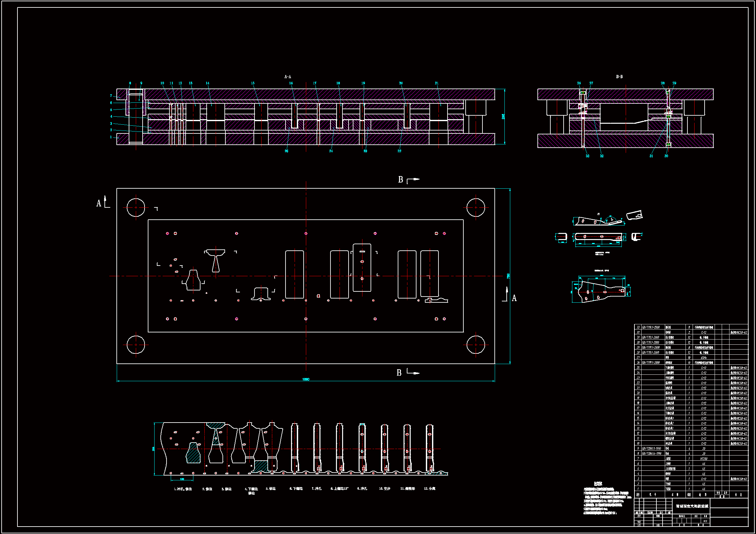Click the technical requirements heading text
This screenshot has height=534, width=756.
(x=598, y=484)
